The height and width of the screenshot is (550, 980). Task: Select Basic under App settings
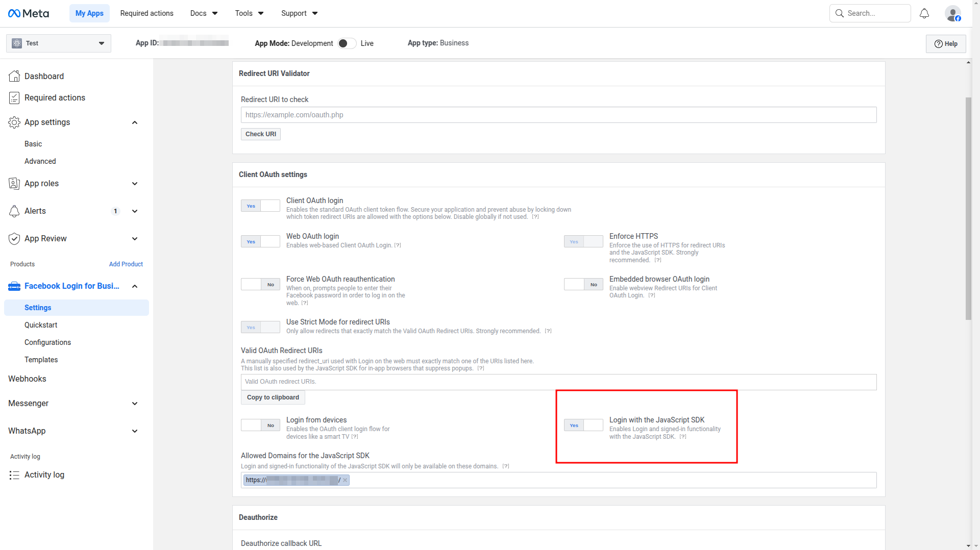click(x=33, y=144)
